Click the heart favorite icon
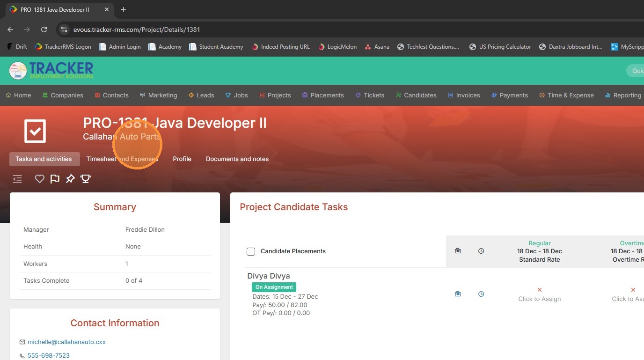644x360 pixels. [40, 179]
